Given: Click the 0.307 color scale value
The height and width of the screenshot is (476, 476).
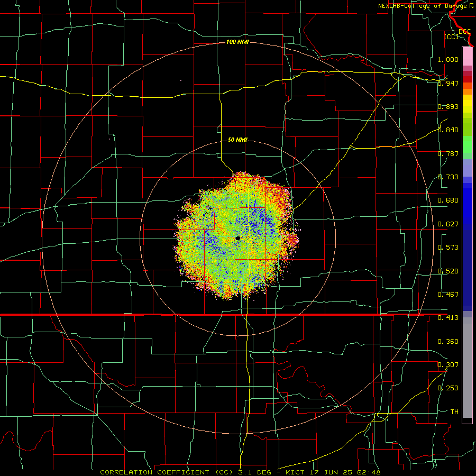Looking at the screenshot, I should pyautogui.click(x=448, y=364).
